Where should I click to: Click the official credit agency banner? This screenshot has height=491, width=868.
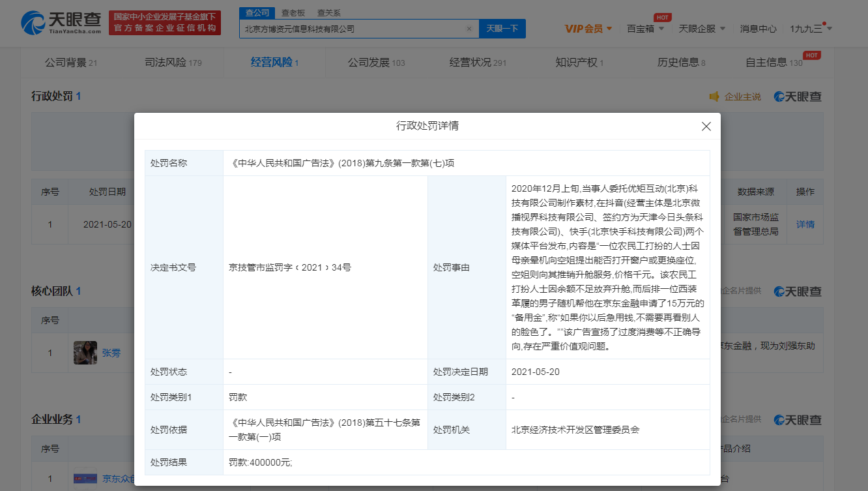point(165,23)
